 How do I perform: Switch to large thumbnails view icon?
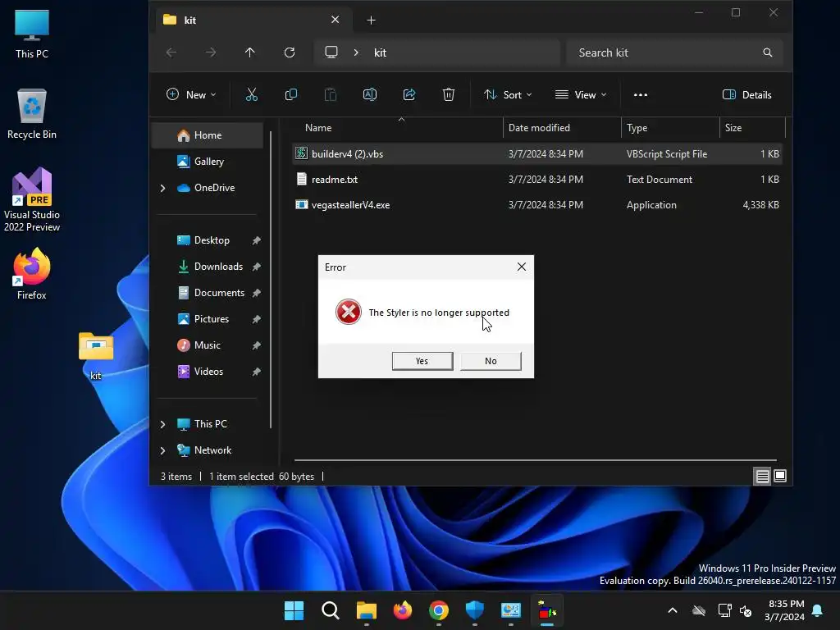pyautogui.click(x=780, y=476)
